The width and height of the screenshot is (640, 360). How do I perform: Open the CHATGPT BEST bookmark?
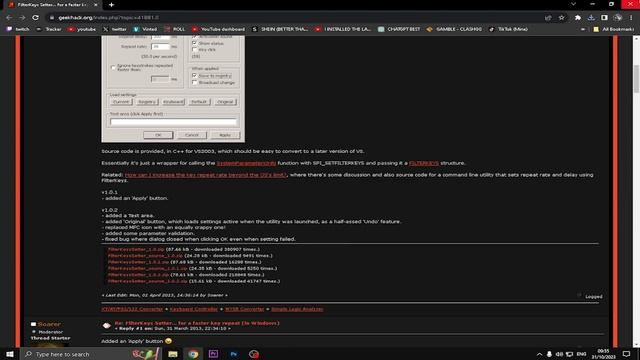[x=399, y=29]
